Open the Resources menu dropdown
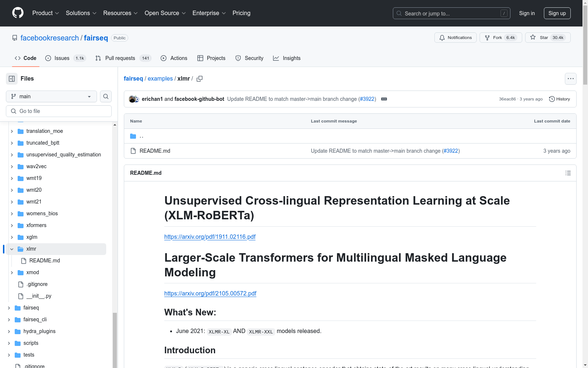 (121, 13)
